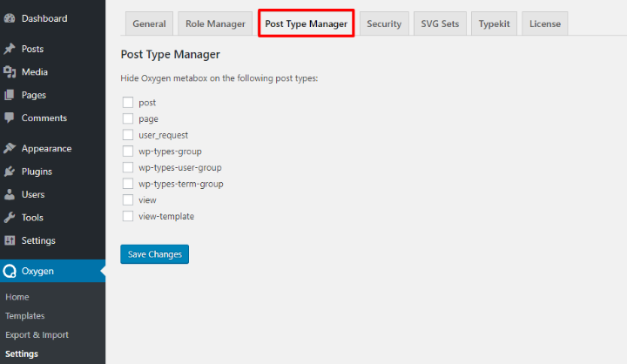This screenshot has width=627, height=364.
Task: Tick the user_request checkbox
Action: (128, 135)
